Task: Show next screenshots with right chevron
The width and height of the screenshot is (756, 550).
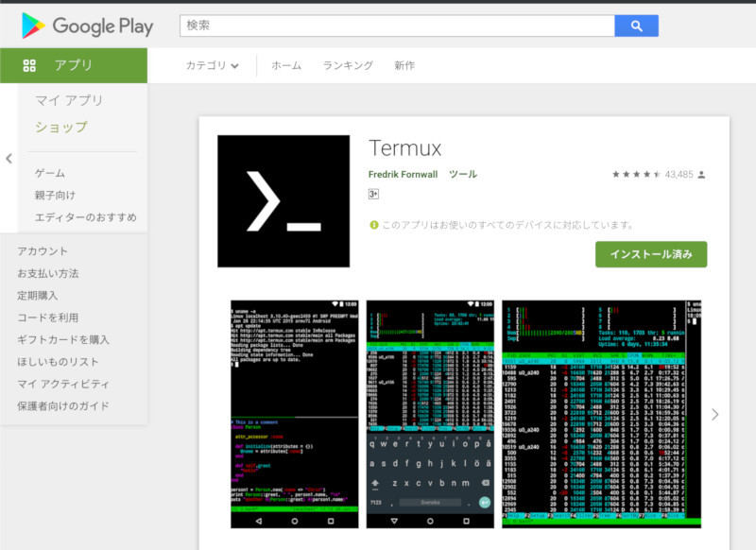Action: point(714,414)
